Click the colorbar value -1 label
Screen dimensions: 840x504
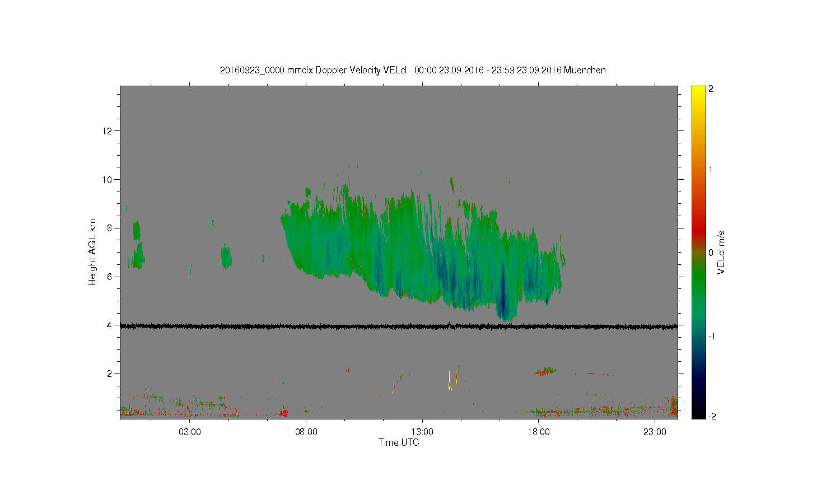point(711,336)
